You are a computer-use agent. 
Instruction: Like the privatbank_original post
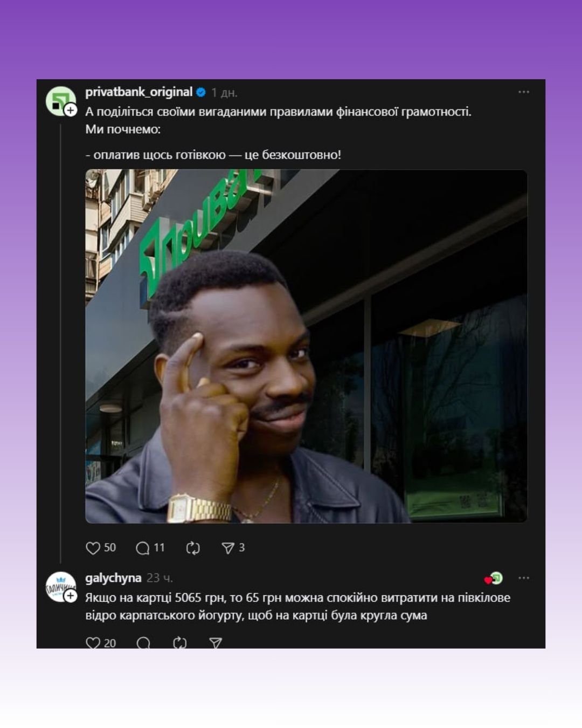pos(93,548)
